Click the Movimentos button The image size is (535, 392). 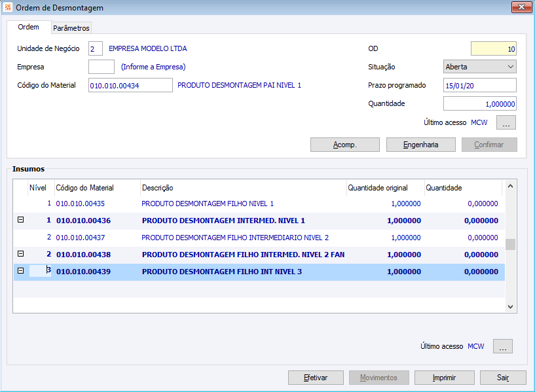coord(378,378)
